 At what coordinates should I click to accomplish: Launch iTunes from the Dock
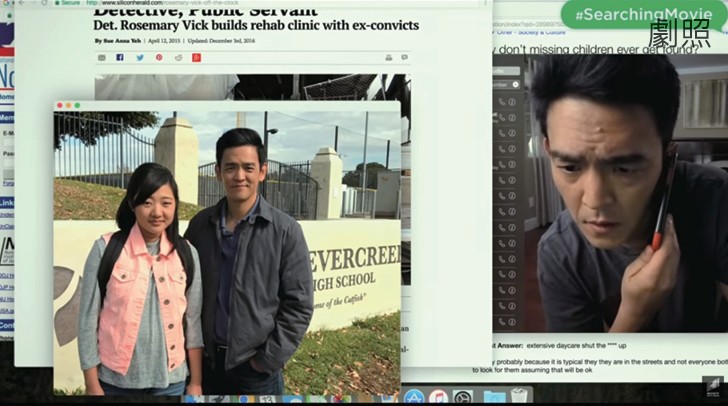coord(438,398)
